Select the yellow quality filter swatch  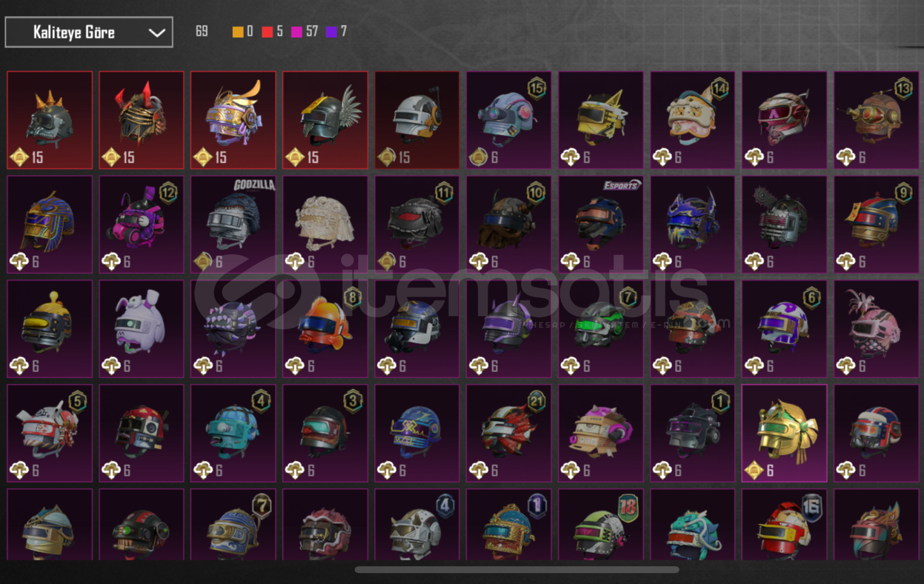tap(237, 32)
